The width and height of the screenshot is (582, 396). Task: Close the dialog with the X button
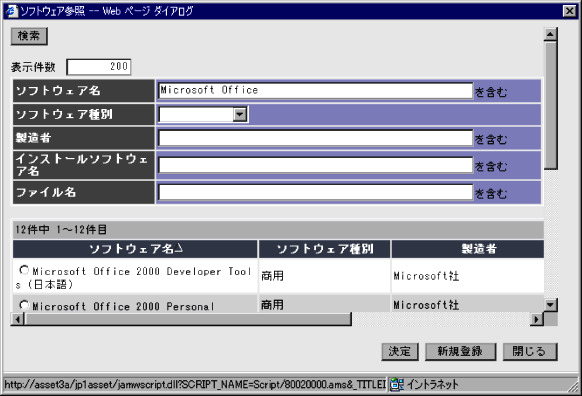pyautogui.click(x=569, y=11)
